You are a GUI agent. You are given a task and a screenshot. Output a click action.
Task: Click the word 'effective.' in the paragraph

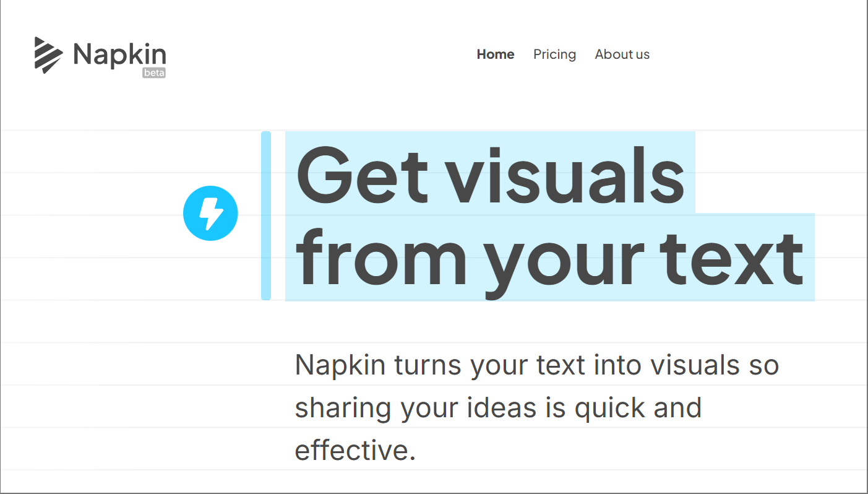pyautogui.click(x=356, y=450)
